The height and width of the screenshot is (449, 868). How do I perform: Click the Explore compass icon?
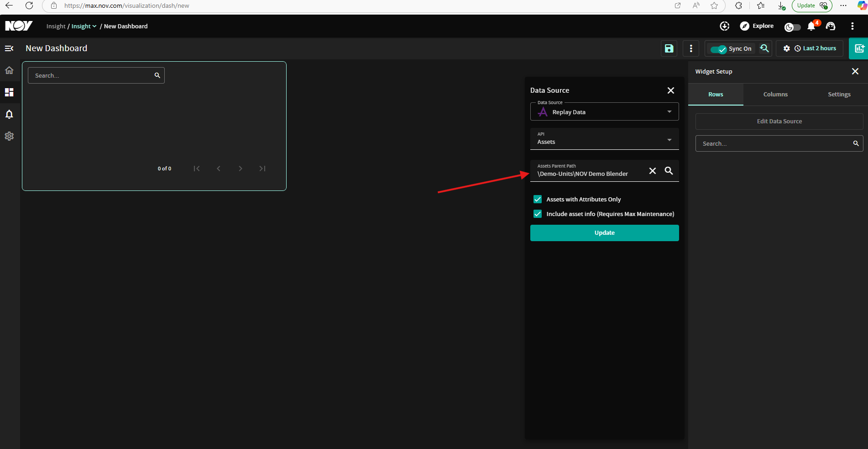click(x=744, y=26)
